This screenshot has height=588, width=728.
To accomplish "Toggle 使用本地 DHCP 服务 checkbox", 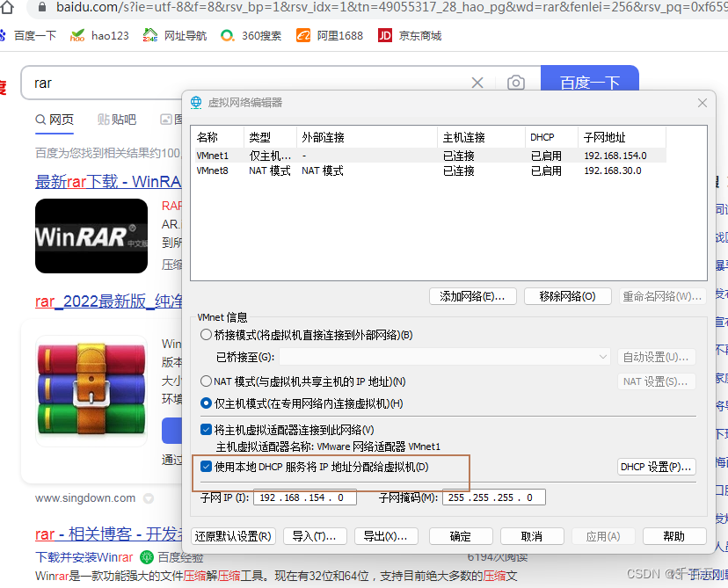I will tap(206, 467).
